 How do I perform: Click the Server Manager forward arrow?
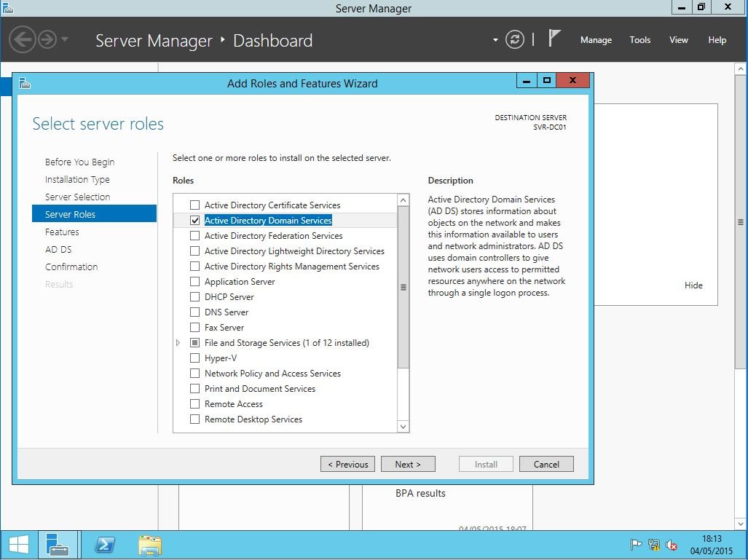coord(47,39)
